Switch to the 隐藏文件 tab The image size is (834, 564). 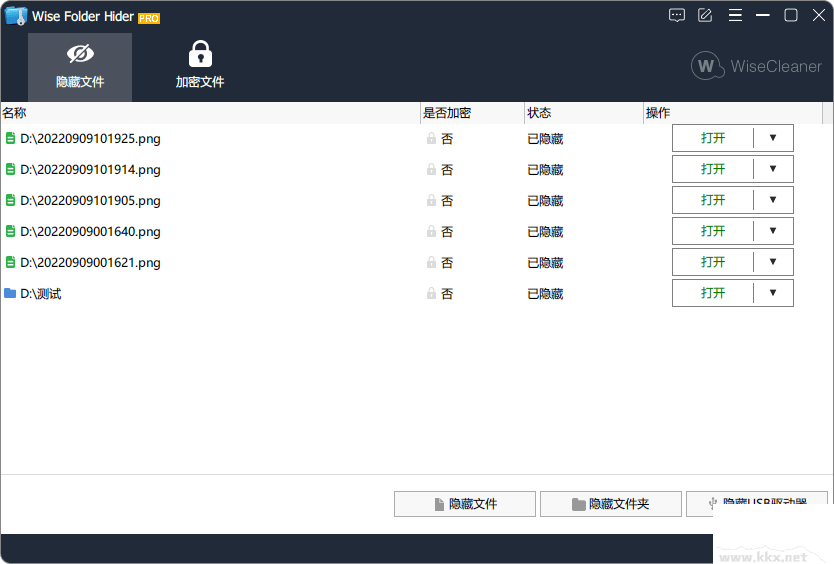tap(80, 67)
